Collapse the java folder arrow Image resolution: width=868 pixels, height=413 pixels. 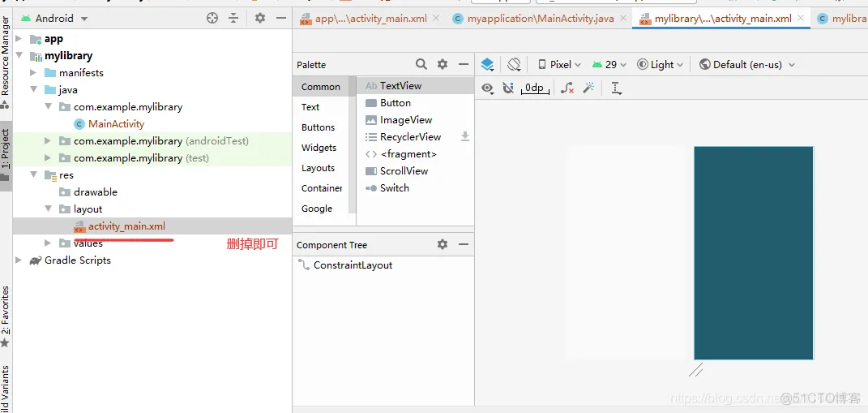pos(33,90)
